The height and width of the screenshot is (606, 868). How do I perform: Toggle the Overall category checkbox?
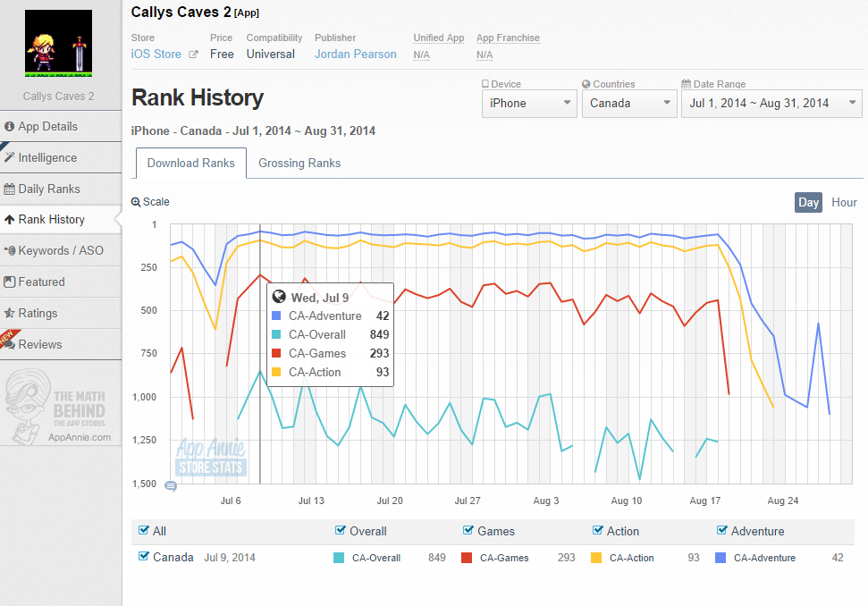[340, 531]
